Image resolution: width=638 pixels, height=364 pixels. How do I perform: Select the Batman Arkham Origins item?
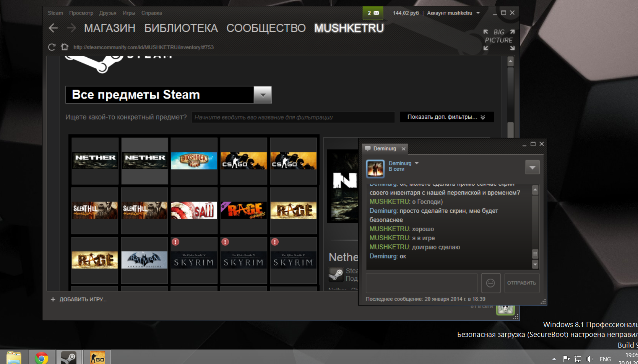tap(144, 260)
